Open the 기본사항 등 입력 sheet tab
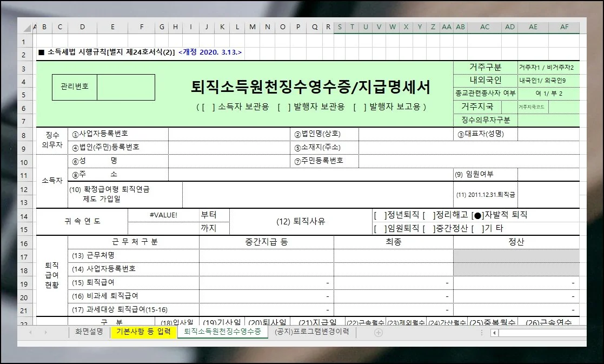 pos(143,332)
